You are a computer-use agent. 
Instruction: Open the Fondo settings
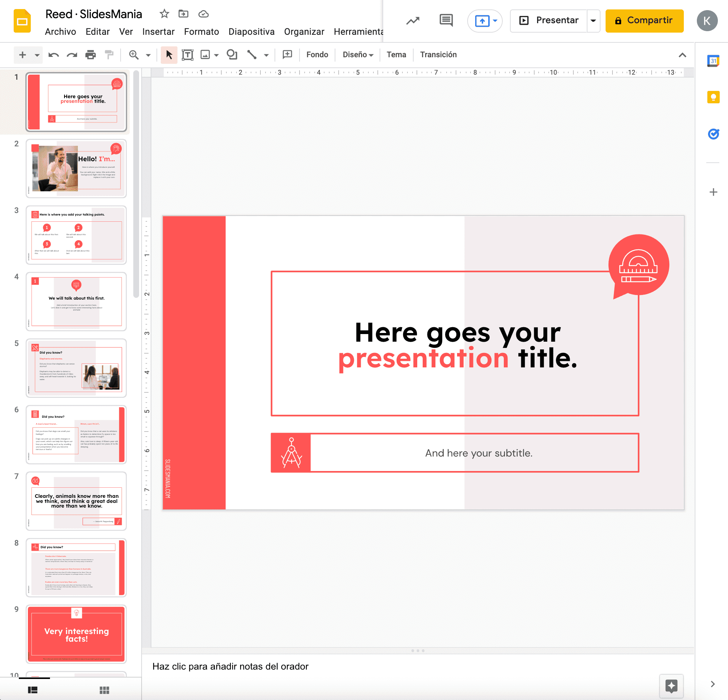click(x=317, y=55)
